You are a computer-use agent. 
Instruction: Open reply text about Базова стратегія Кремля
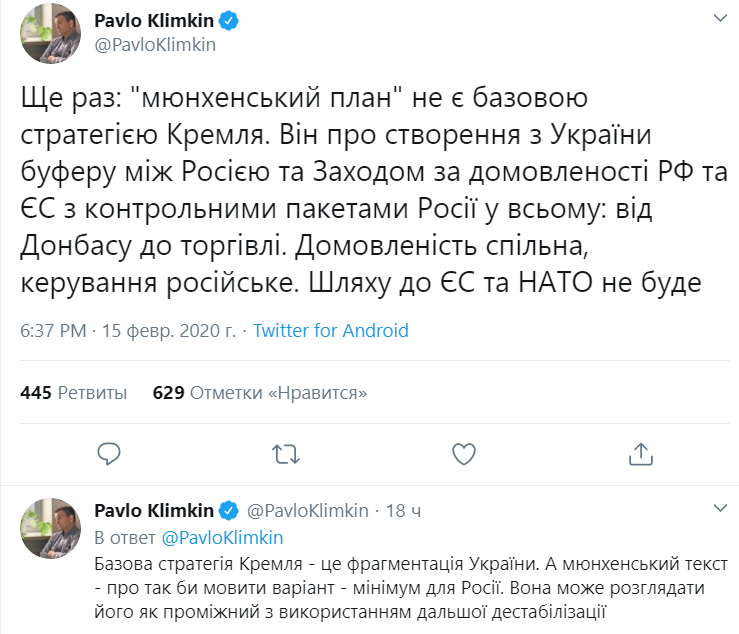(400, 585)
